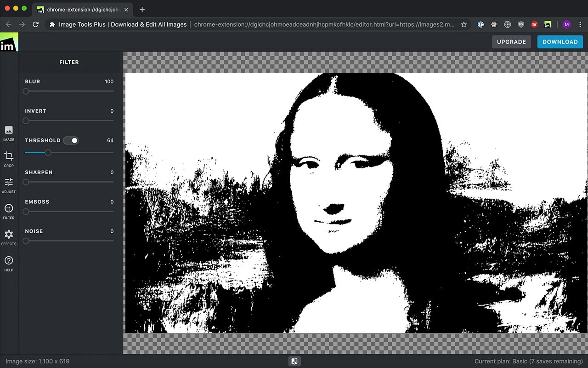Click the uBlock shield extension icon
Viewport: 588px width, 368px height.
[x=521, y=24]
